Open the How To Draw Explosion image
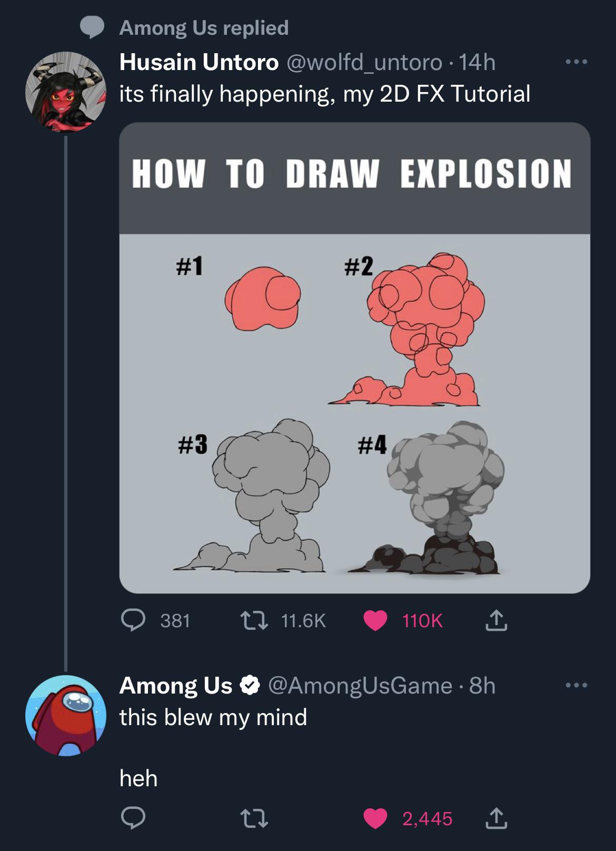Viewport: 616px width, 851px height. tap(354, 358)
